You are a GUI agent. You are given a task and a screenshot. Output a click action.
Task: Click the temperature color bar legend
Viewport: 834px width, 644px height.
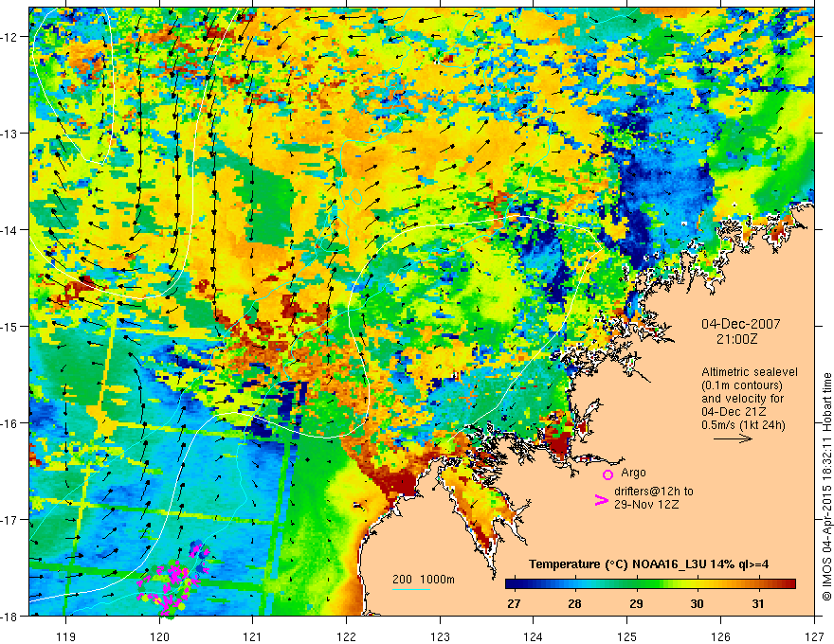click(650, 583)
